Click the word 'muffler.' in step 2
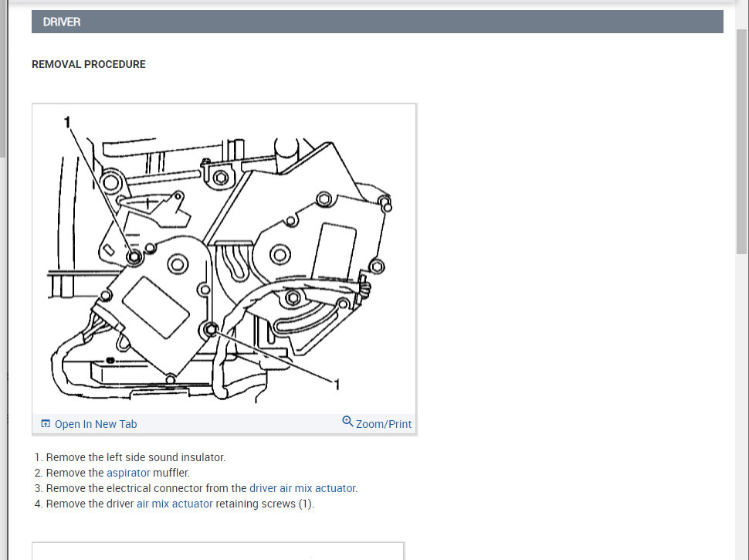The width and height of the screenshot is (749, 560). click(171, 473)
